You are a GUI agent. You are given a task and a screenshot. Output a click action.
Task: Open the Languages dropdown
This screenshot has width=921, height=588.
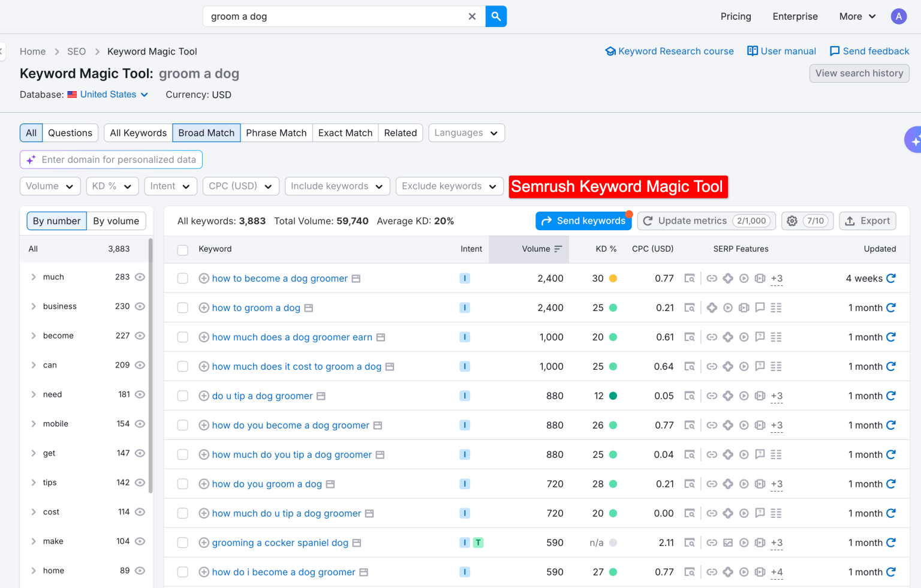tap(466, 132)
